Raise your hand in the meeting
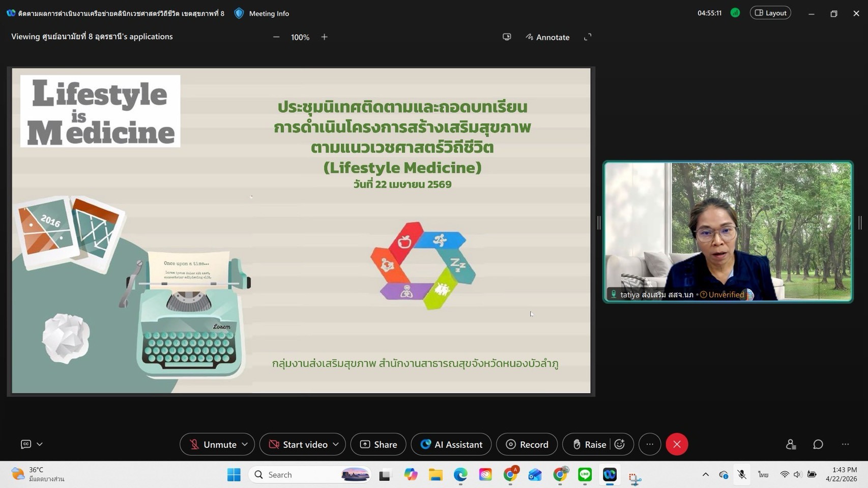Image resolution: width=868 pixels, height=488 pixels. tap(589, 444)
